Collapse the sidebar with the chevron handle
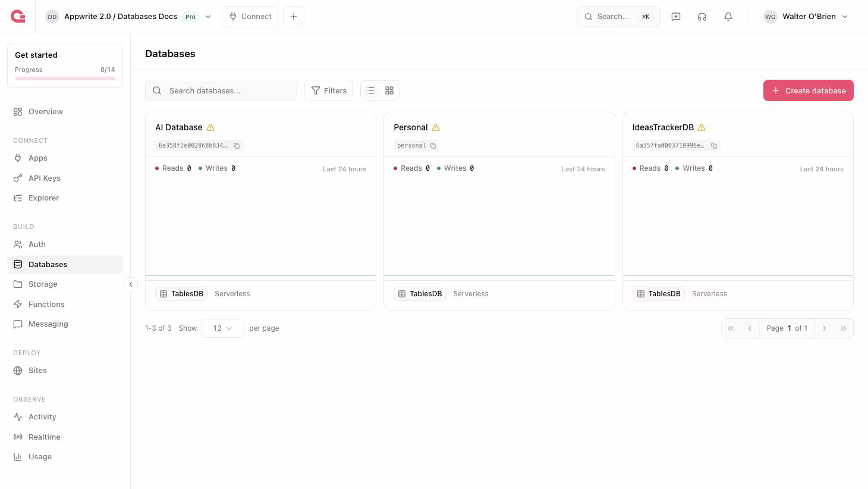The height and width of the screenshot is (489, 868). pos(131,284)
